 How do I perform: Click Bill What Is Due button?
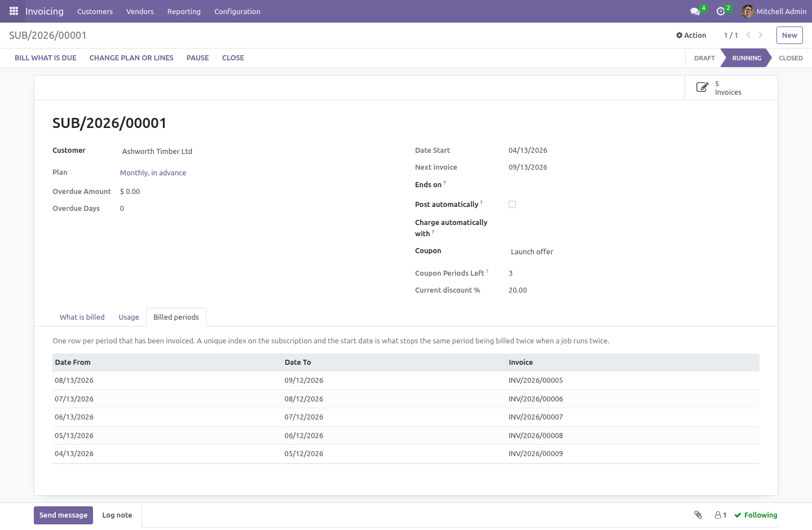pos(46,58)
